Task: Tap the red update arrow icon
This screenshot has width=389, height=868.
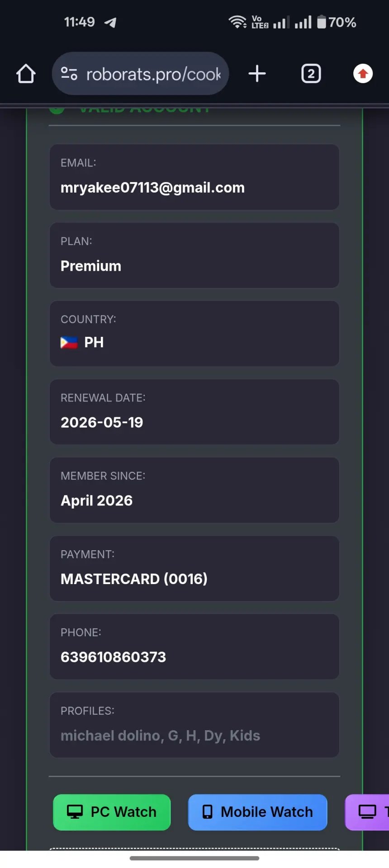Action: click(363, 74)
